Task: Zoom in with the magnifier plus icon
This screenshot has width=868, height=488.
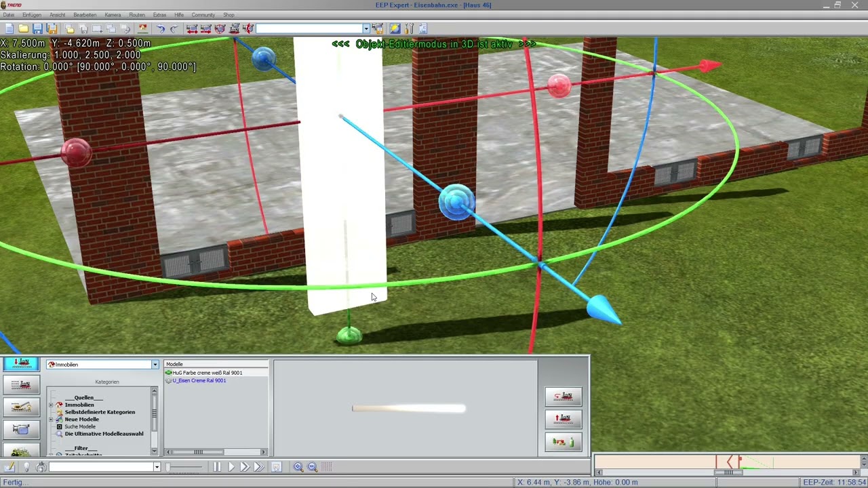Action: (x=298, y=466)
